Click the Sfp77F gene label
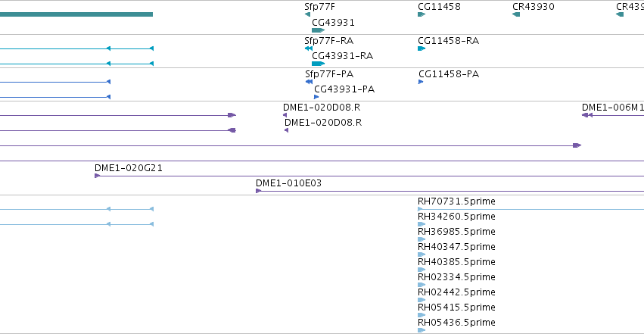644x334 pixels. pyautogui.click(x=319, y=7)
